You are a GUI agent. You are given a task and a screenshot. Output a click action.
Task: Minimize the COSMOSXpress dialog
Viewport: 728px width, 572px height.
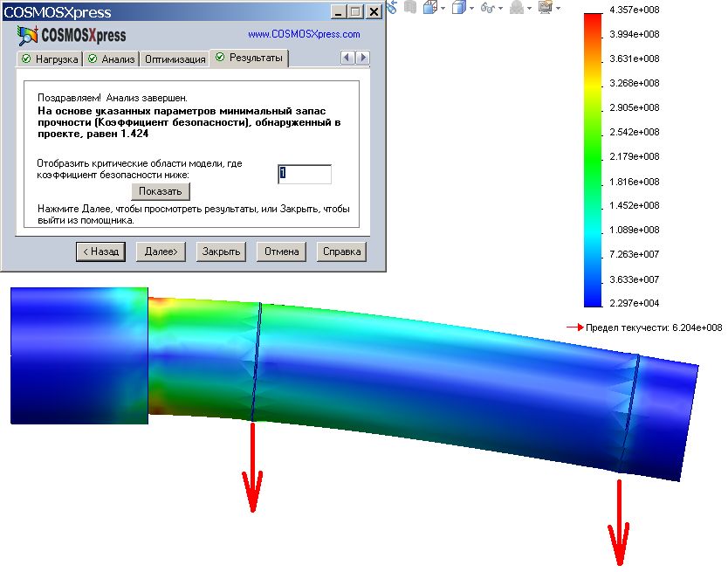click(x=339, y=11)
